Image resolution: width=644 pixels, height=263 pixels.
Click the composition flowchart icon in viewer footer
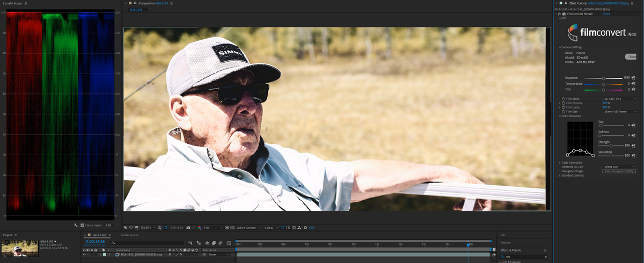(x=299, y=228)
